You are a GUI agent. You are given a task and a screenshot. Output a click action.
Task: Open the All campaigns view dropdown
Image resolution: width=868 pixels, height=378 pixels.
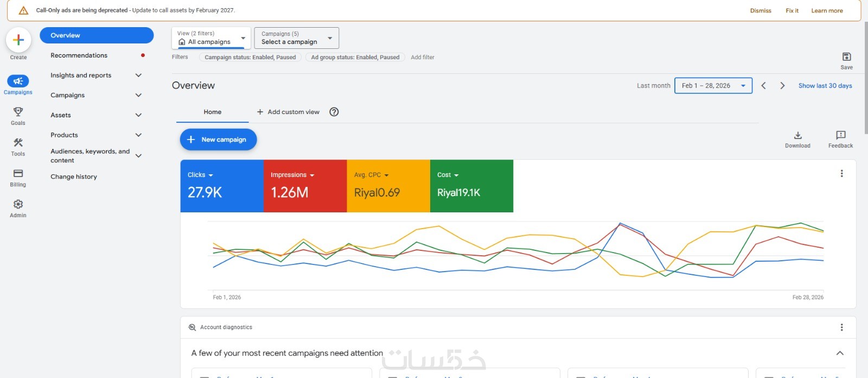pos(211,38)
